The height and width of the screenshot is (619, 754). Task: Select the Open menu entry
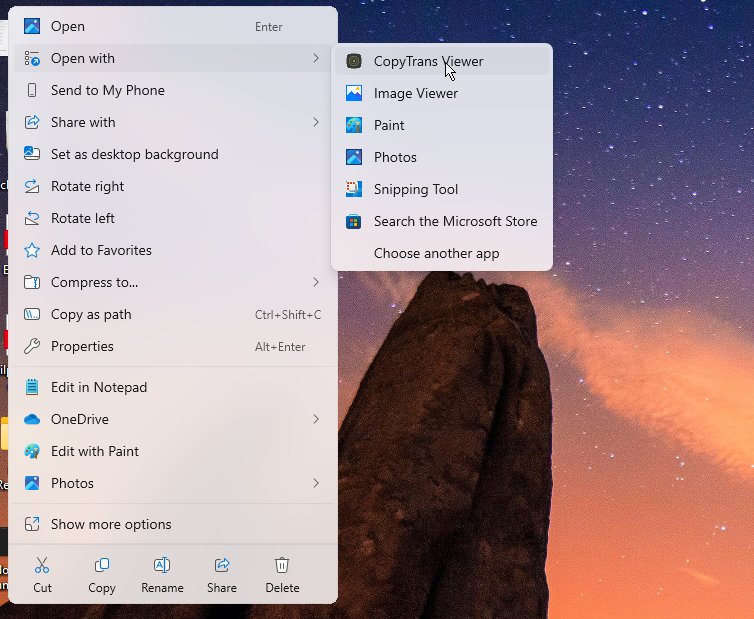tap(173, 26)
